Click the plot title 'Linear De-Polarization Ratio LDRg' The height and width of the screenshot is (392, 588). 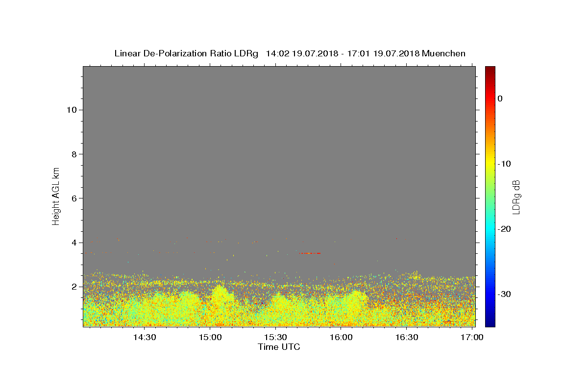click(x=186, y=53)
